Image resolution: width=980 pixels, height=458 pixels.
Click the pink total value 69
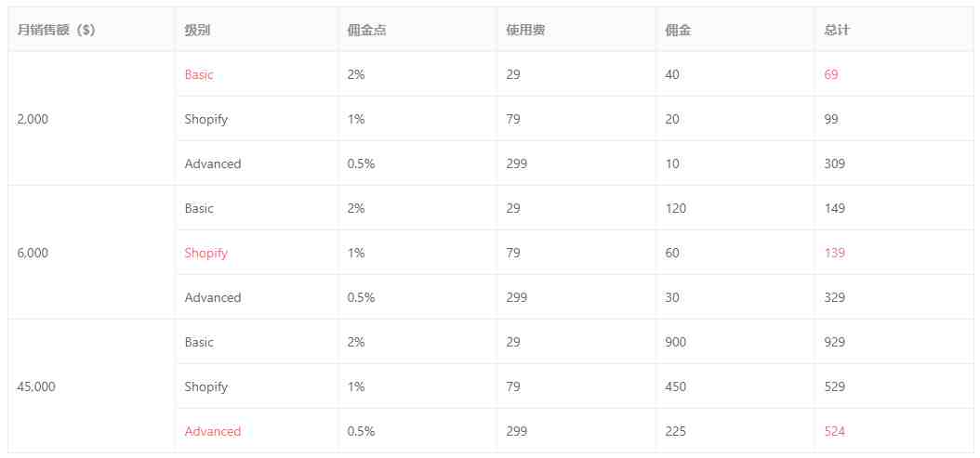[x=831, y=74]
